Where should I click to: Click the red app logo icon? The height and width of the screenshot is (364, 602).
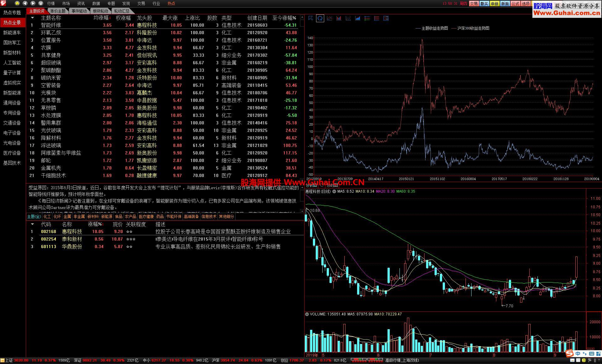[3, 3]
